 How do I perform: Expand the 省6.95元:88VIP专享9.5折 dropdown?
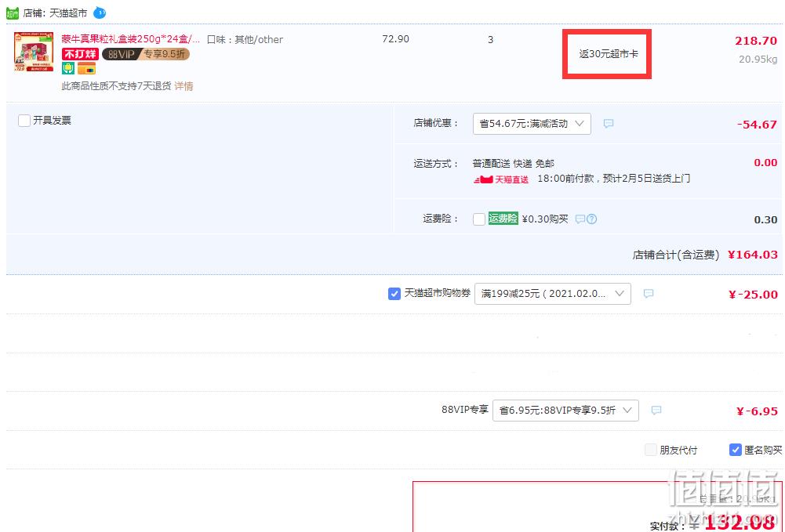pyautogui.click(x=565, y=411)
